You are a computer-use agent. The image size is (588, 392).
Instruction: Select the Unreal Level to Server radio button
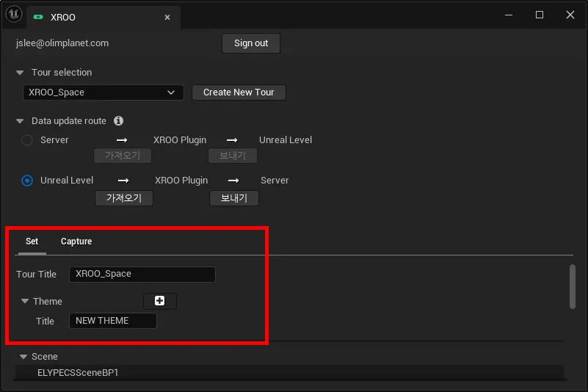tap(27, 181)
